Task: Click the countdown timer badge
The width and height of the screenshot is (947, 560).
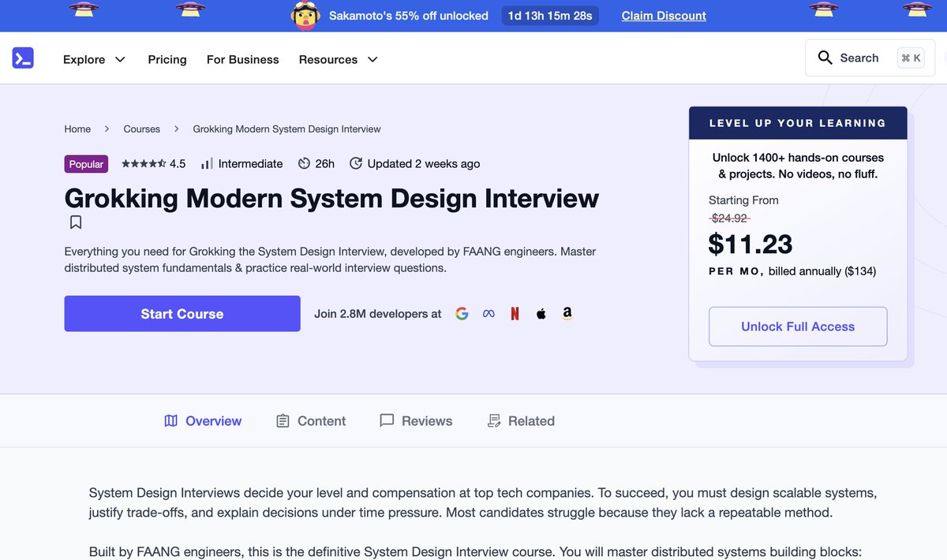Action: pyautogui.click(x=550, y=16)
